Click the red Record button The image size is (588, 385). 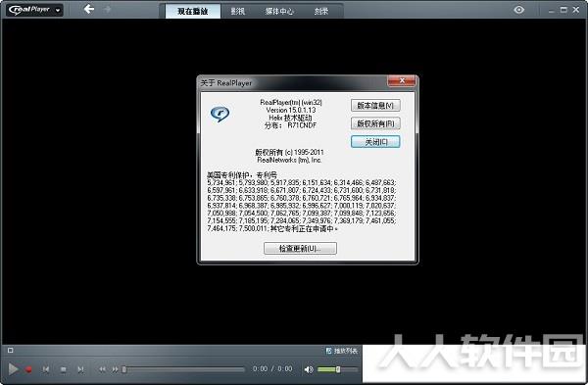point(28,369)
